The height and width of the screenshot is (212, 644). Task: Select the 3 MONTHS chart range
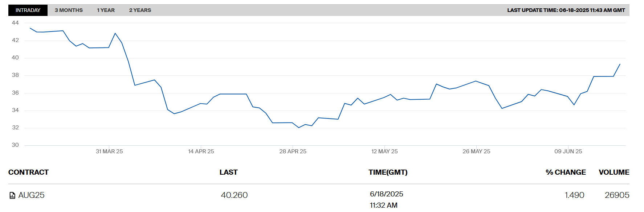pyautogui.click(x=69, y=10)
